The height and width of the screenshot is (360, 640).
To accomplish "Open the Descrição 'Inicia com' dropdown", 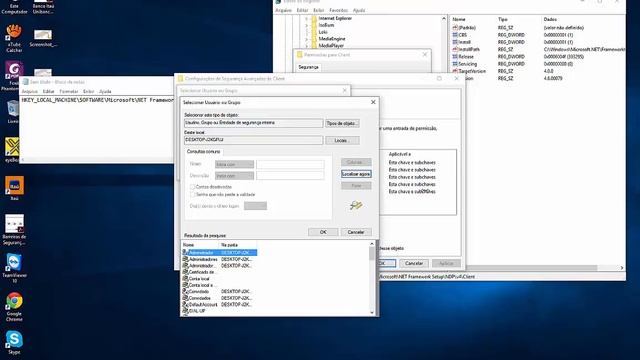I will click(x=234, y=176).
